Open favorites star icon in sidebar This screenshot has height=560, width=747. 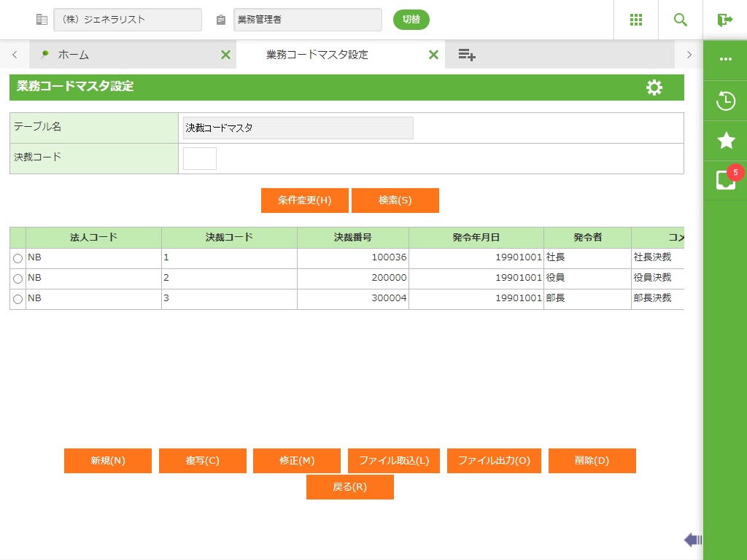[x=725, y=141]
